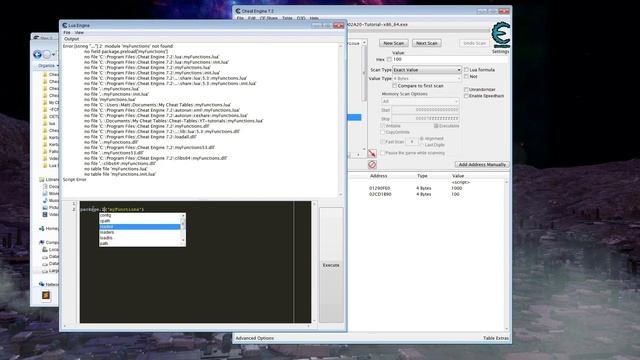
Task: Enable the Hex checkbox
Action: 389,60
